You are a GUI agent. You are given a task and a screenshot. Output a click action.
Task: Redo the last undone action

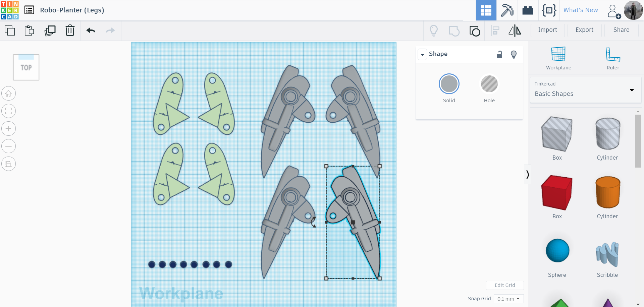110,30
